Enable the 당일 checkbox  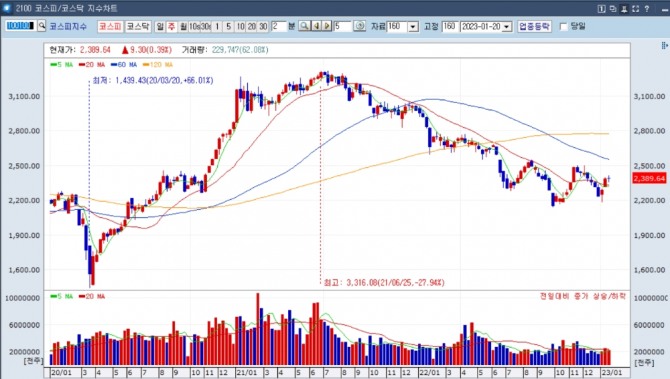pyautogui.click(x=564, y=26)
